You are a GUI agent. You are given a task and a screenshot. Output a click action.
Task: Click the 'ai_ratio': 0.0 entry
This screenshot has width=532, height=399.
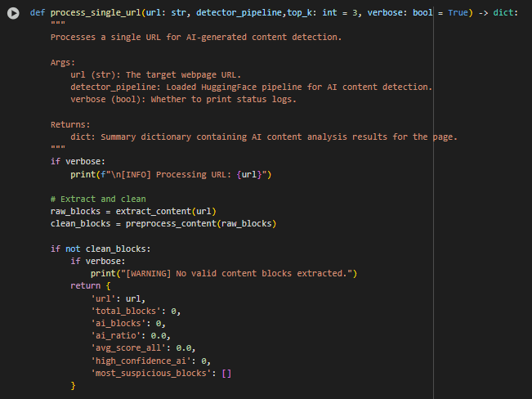pos(131,336)
